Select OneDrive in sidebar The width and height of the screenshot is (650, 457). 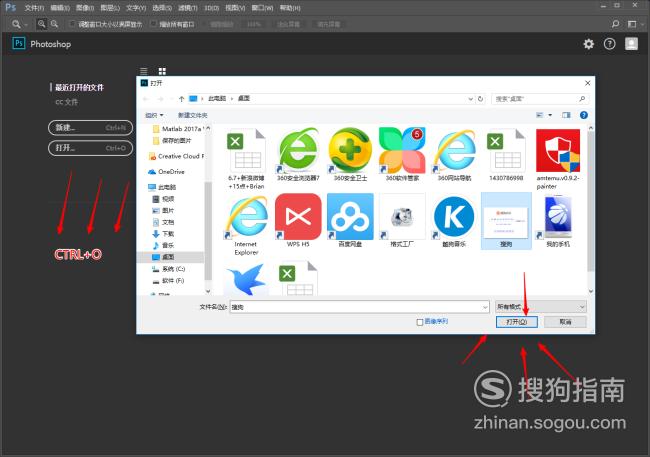pyautogui.click(x=166, y=171)
